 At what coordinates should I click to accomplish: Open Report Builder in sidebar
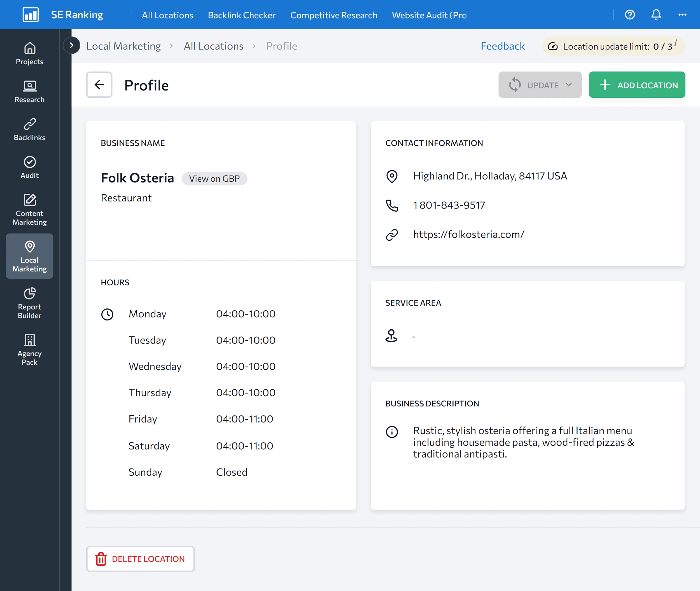[x=29, y=303]
